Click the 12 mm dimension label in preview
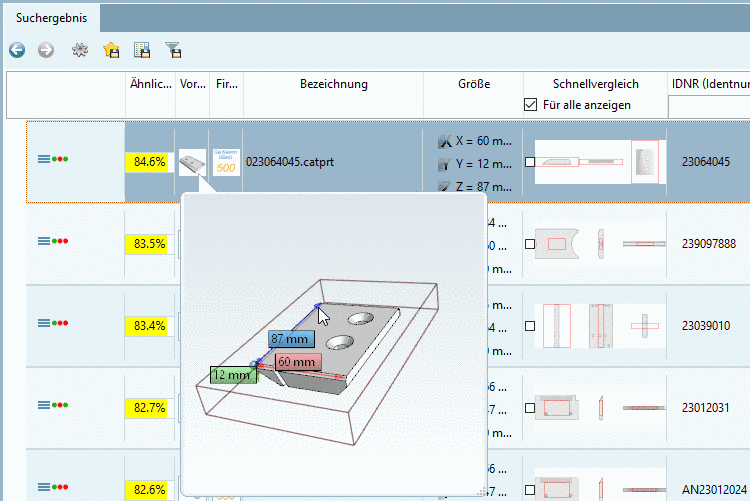The image size is (750, 501). pyautogui.click(x=232, y=375)
